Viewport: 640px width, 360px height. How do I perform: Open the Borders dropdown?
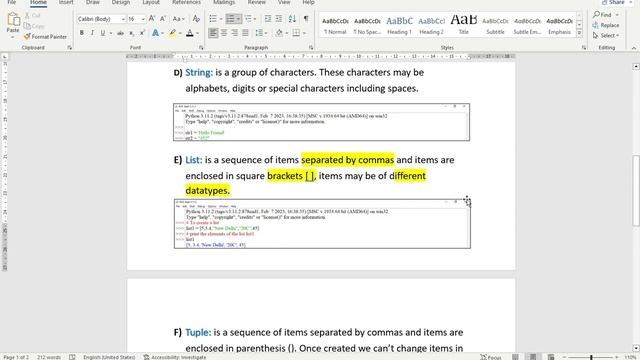pyautogui.click(x=304, y=33)
